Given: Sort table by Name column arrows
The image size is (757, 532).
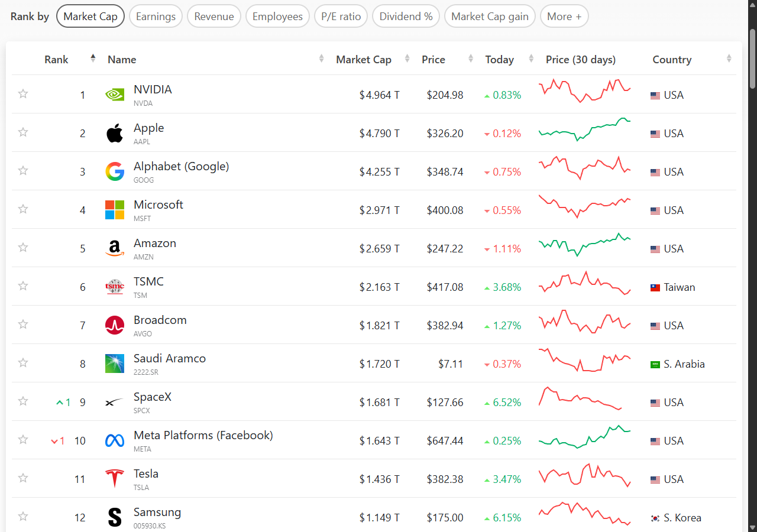Looking at the screenshot, I should coord(321,59).
